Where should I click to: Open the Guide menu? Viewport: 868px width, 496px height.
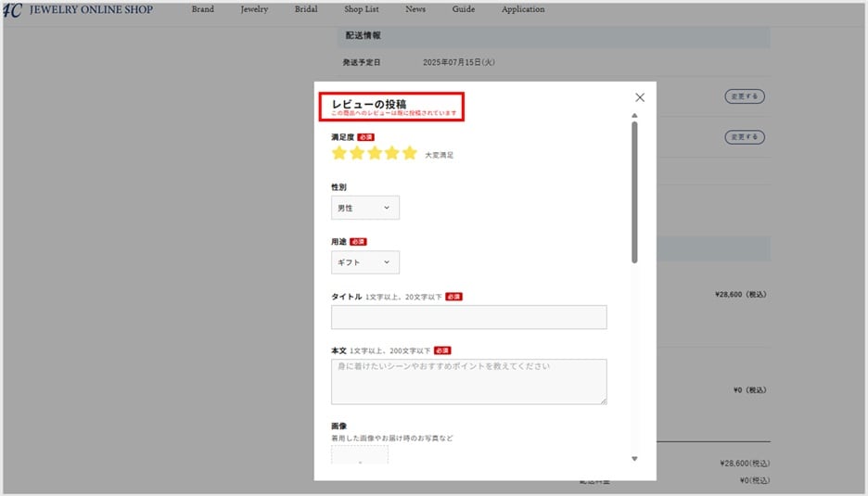click(464, 9)
